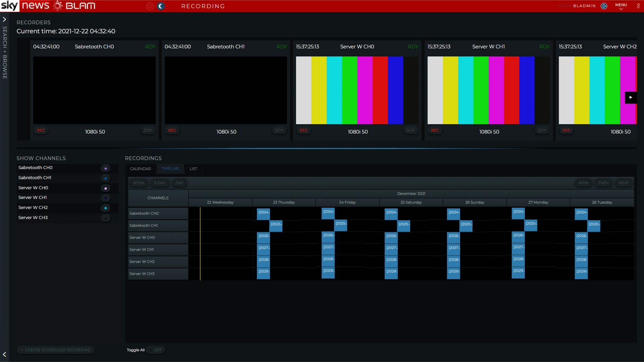The image size is (644, 362).
Task: Toggle Server W CH0 channel visibility
Action: pyautogui.click(x=106, y=188)
